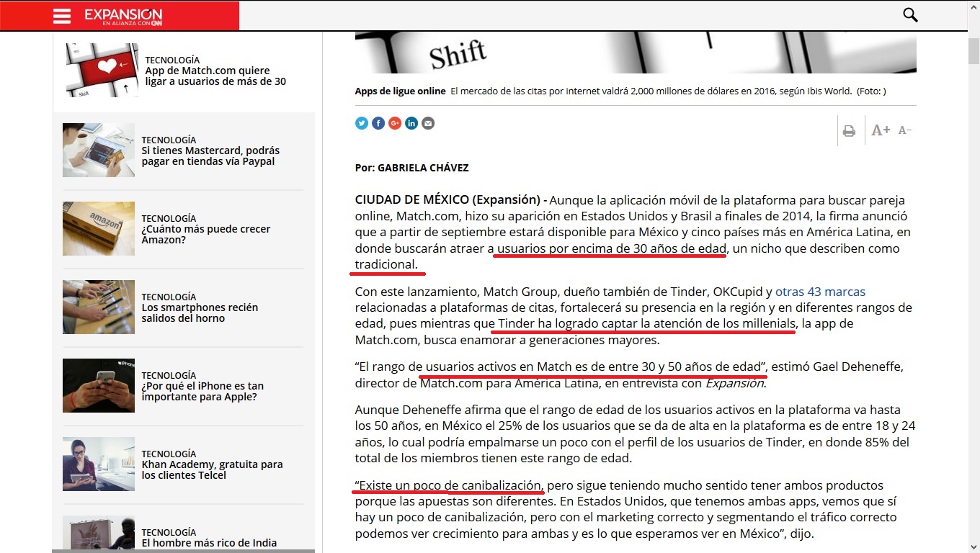Open '¿Por qué el iPhone es tan importante' article
This screenshot has height=553, width=980.
(x=202, y=392)
